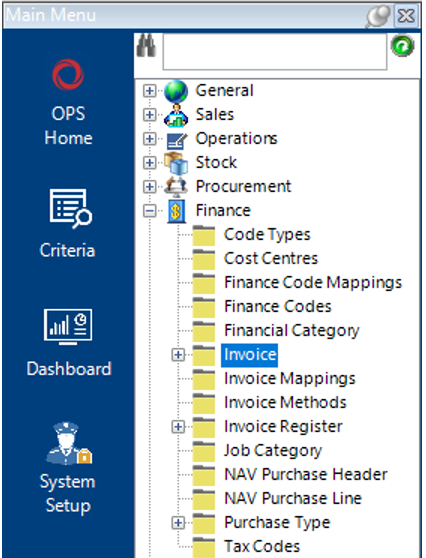The width and height of the screenshot is (426, 558).
Task: Expand the Purchase Type folder node
Action: tap(178, 523)
